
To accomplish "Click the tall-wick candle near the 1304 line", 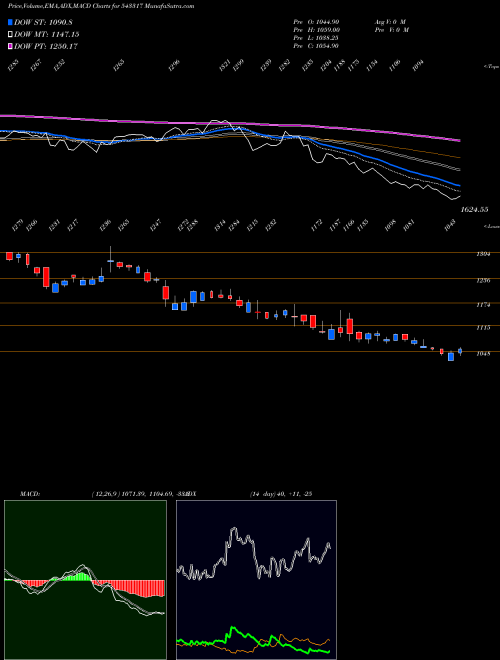I will coord(110,260).
